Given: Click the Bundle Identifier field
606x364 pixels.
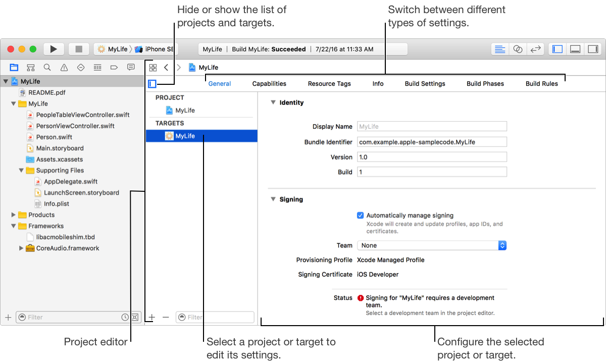Looking at the screenshot, I should (x=432, y=142).
